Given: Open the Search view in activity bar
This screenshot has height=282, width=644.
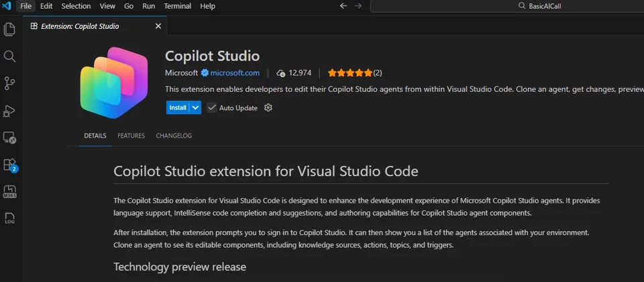Looking at the screenshot, I should (x=9, y=56).
